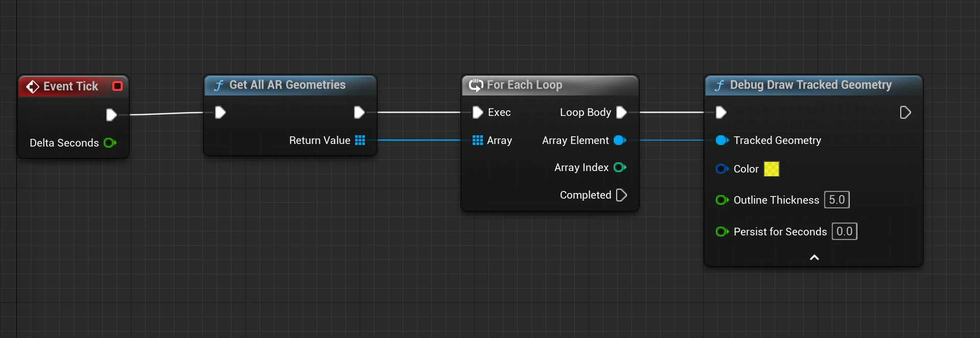Click the Event Tick exec output pin
Viewport: 980px width, 338px height.
click(x=111, y=115)
